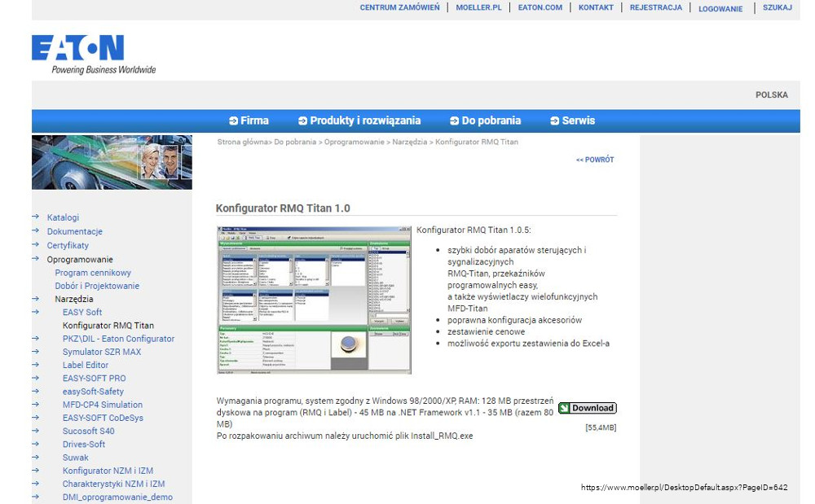Open Dokumentacje in the sidebar
The width and height of the screenshot is (815, 504).
coord(74,231)
